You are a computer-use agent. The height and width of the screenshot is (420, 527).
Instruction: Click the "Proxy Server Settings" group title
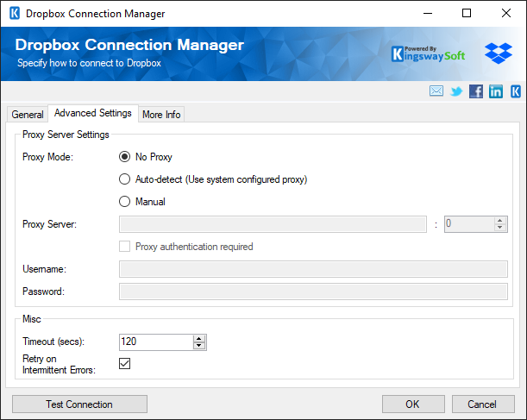click(66, 135)
